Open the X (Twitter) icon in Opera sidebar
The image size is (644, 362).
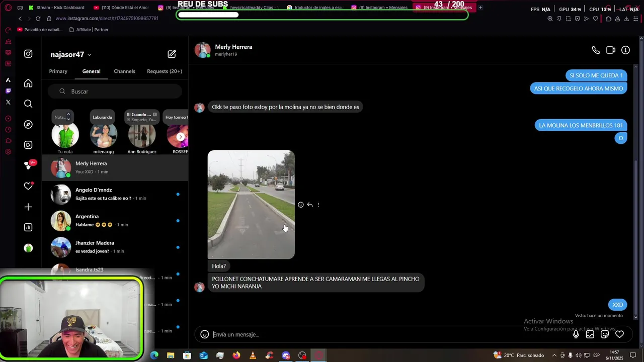(x=8, y=102)
